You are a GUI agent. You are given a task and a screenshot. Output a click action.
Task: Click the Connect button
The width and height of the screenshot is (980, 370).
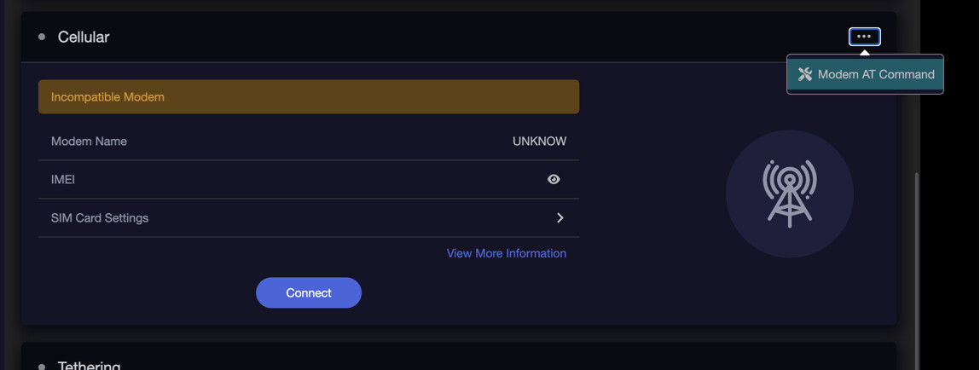[x=309, y=292]
